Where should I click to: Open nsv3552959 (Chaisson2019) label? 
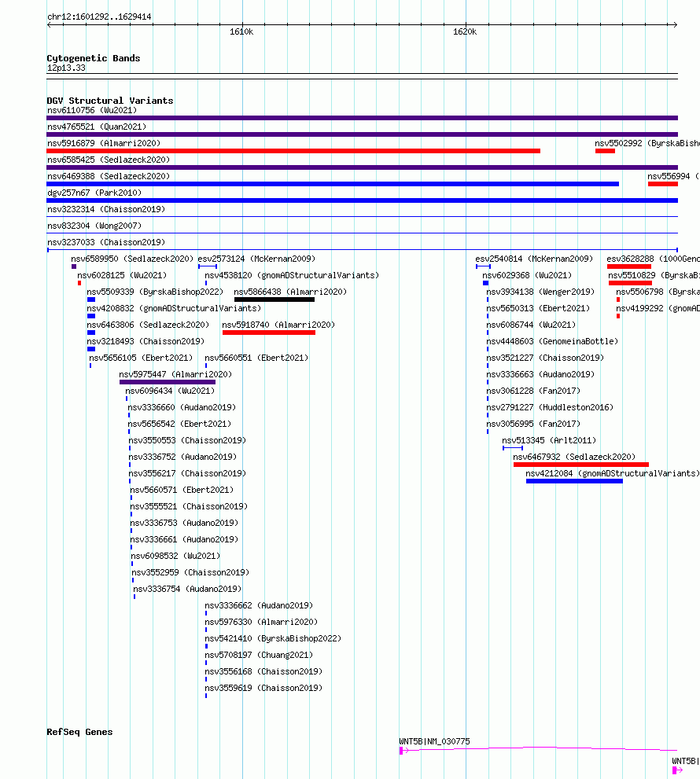coord(190,572)
